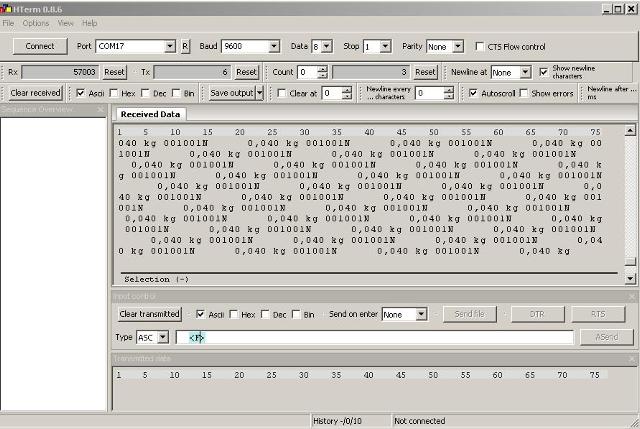
Task: Enable CTS Flow control checkbox
Action: point(480,46)
